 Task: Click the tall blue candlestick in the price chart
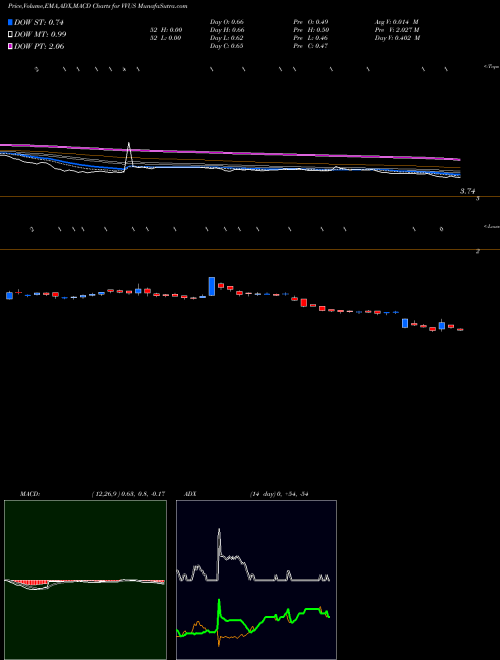[212, 286]
